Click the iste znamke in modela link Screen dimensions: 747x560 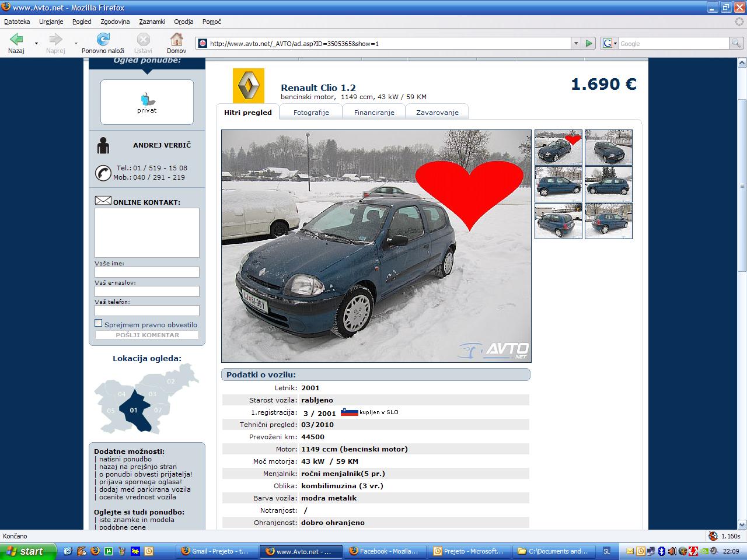point(137,520)
